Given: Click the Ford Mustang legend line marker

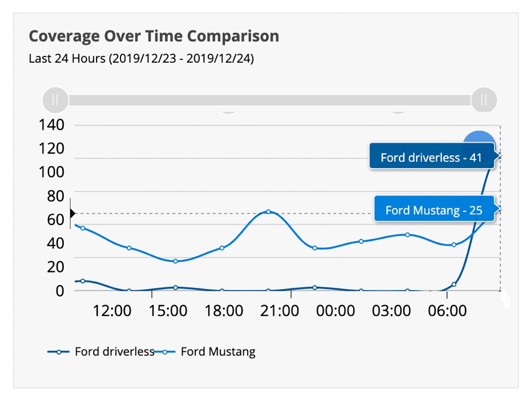Looking at the screenshot, I should point(166,352).
